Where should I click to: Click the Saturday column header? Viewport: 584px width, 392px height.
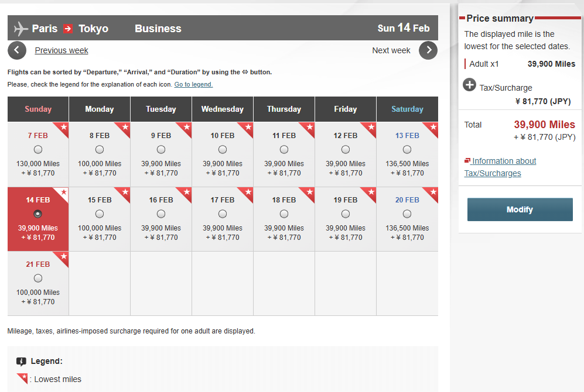(x=407, y=109)
